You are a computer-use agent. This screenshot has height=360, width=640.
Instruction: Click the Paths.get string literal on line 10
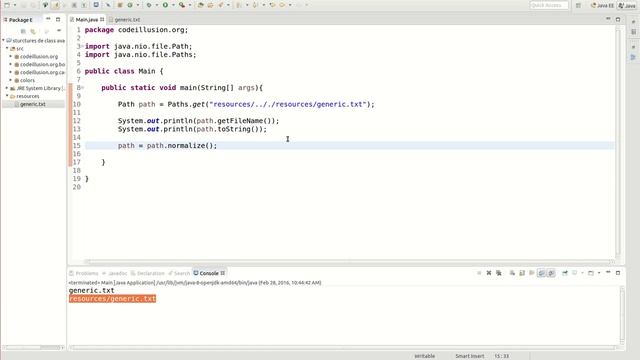pyautogui.click(x=287, y=104)
